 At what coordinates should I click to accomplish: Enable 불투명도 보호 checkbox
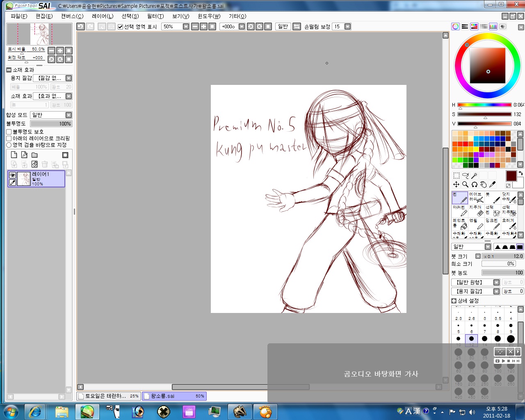point(9,132)
